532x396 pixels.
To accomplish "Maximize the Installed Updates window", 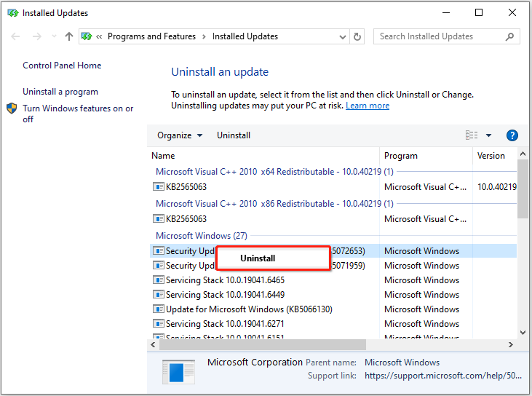I will [479, 12].
